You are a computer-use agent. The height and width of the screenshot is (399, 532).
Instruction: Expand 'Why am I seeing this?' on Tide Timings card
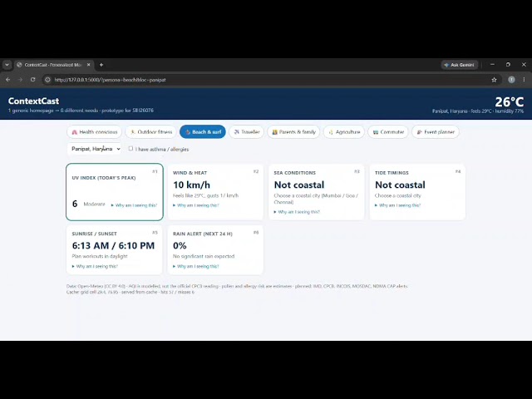[x=397, y=205]
